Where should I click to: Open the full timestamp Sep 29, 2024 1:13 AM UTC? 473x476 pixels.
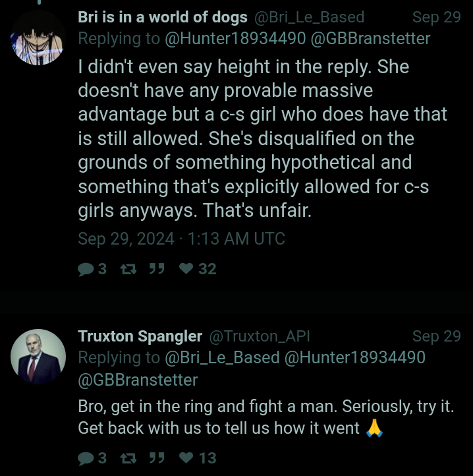(x=181, y=239)
